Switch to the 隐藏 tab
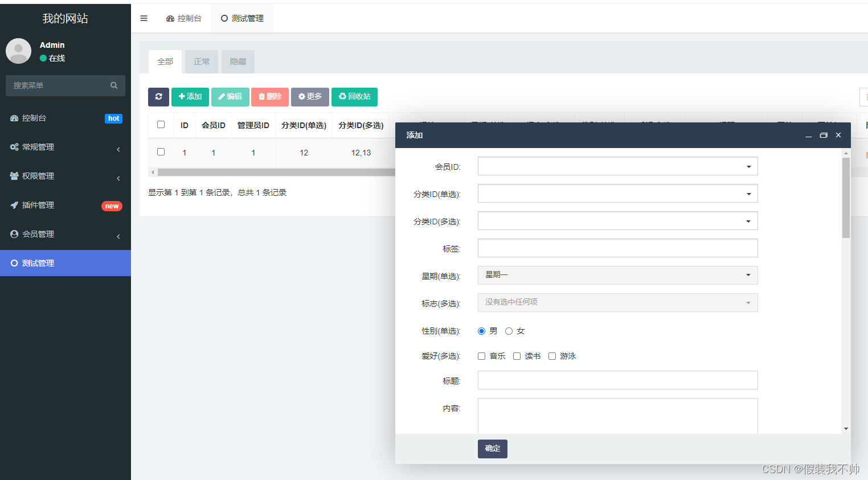 [x=238, y=61]
